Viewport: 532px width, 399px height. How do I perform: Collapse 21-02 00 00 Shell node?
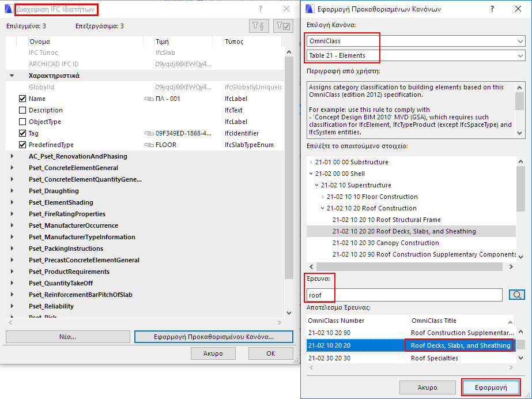(x=311, y=174)
